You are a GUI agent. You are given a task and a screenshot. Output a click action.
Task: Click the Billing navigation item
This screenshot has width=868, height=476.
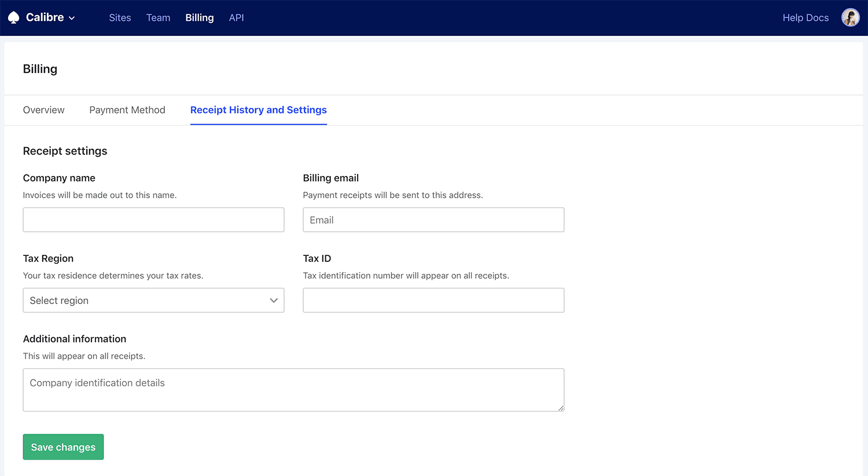(x=199, y=17)
